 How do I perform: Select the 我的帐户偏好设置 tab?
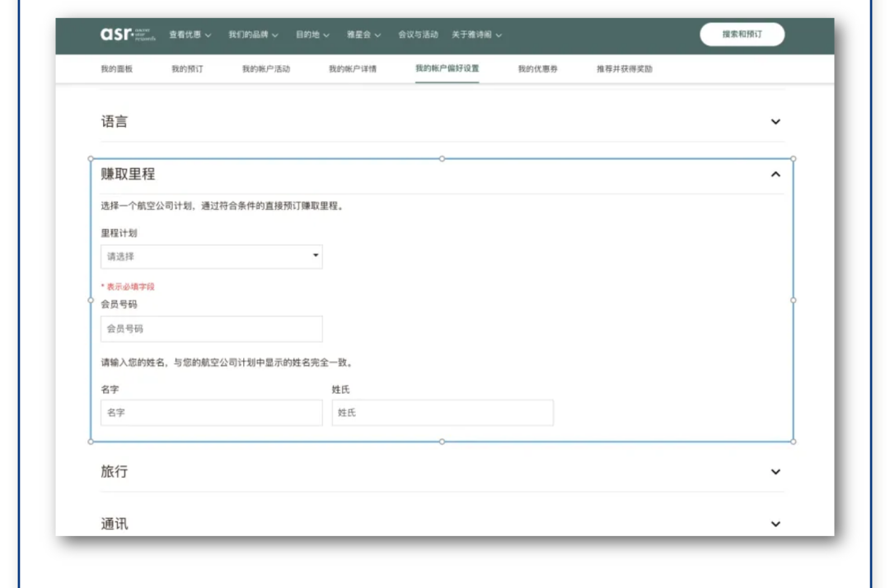pyautogui.click(x=447, y=68)
